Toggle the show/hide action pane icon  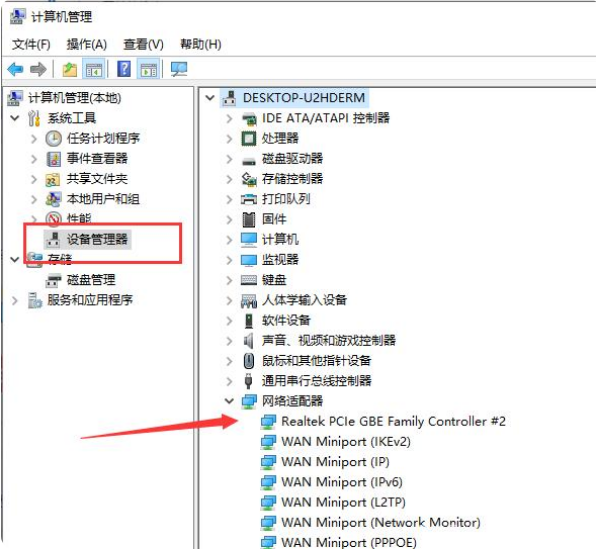pyautogui.click(x=148, y=70)
